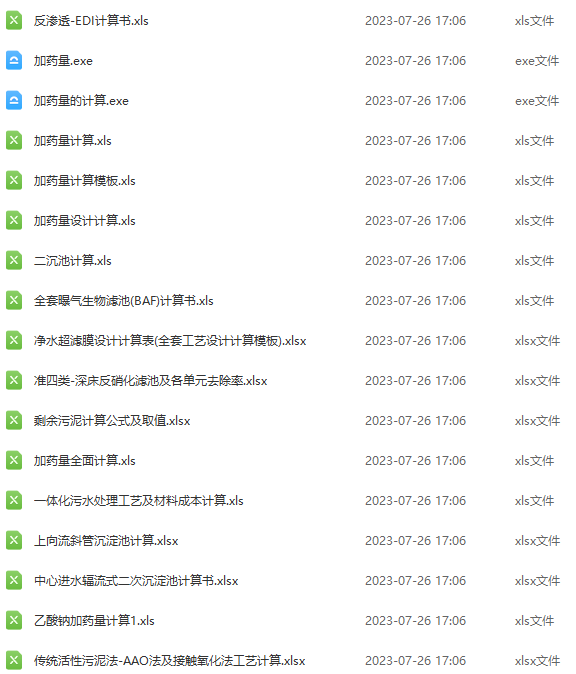This screenshot has height=674, width=576.
Task: Click the Excel icon next to 二沉池计算.xls
Action: point(14,260)
